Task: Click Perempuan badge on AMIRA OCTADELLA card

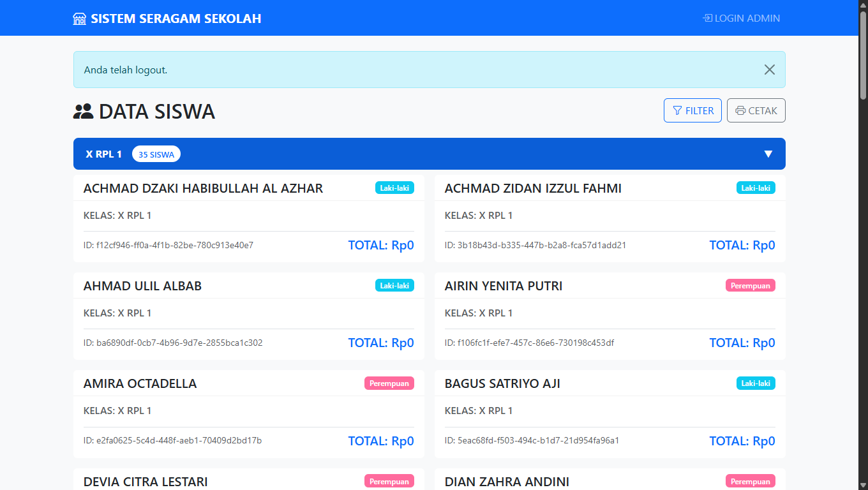Action: pyautogui.click(x=389, y=383)
